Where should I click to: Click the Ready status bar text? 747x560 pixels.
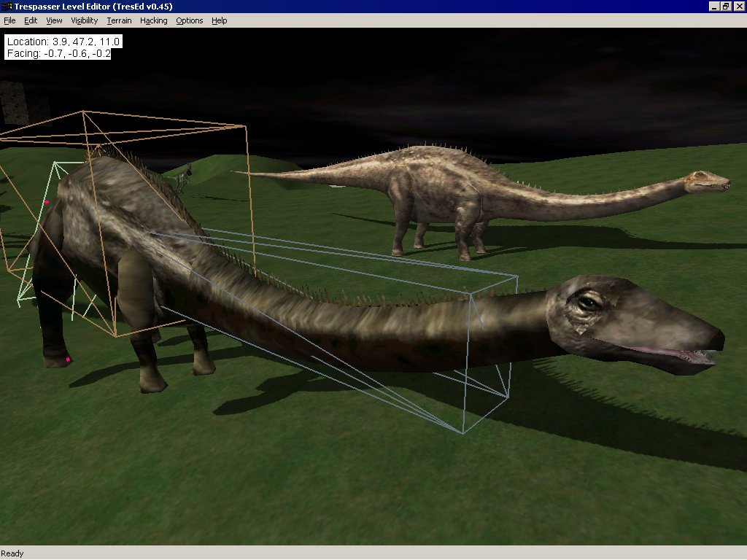(12, 553)
